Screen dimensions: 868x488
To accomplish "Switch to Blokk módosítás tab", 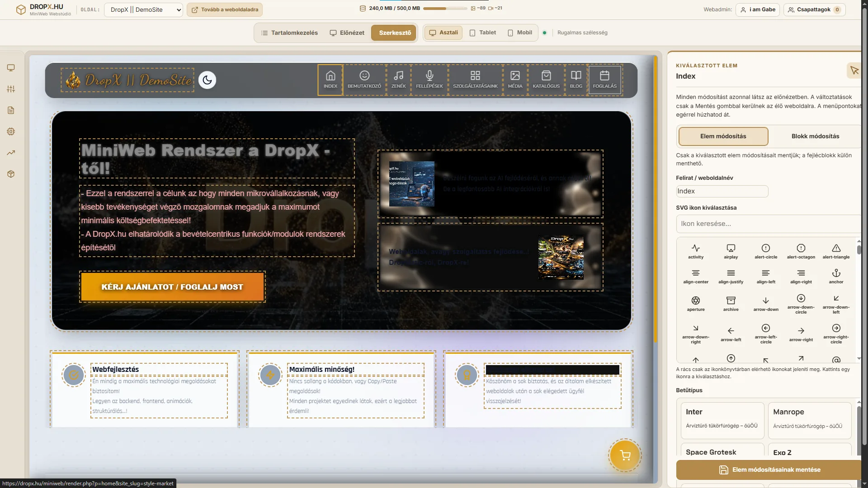I will 815,136.
